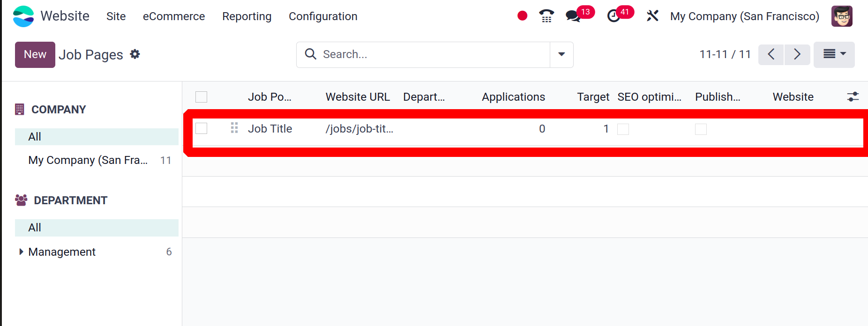Toggle the Published checkbox on Job Title row
Screen dimensions: 868x326
pos(701,129)
